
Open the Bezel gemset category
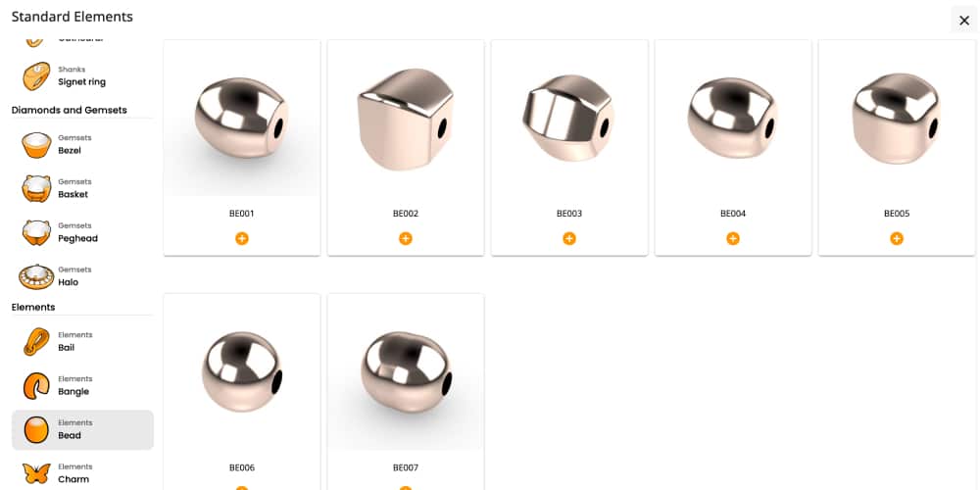(x=82, y=144)
